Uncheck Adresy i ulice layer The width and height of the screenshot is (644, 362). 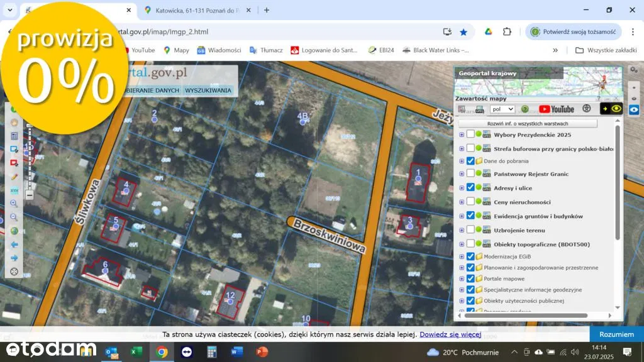click(470, 187)
